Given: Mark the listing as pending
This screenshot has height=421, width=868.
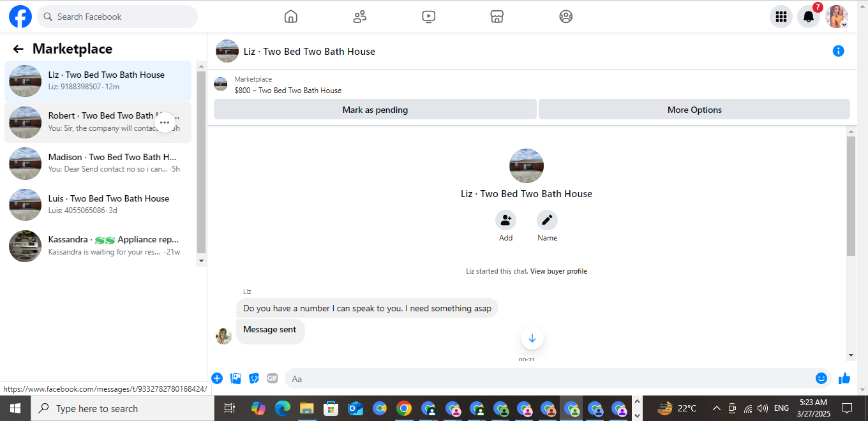Looking at the screenshot, I should click(x=375, y=110).
